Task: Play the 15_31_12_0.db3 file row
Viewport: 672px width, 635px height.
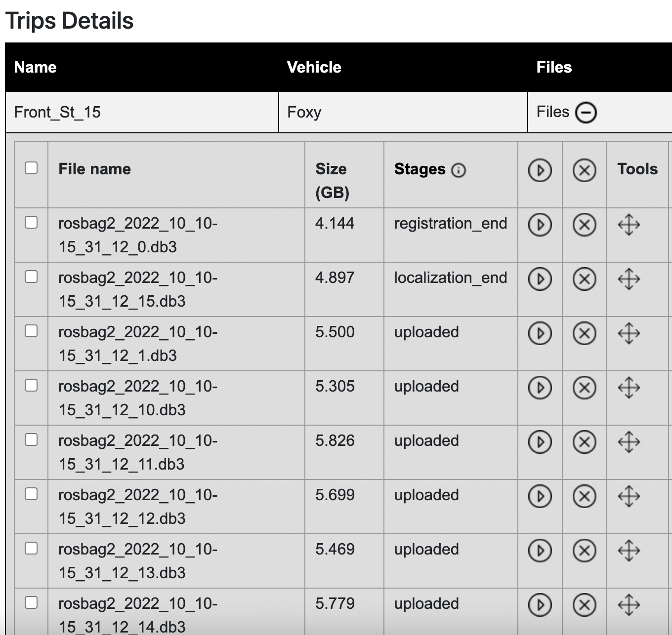Action: tap(540, 225)
